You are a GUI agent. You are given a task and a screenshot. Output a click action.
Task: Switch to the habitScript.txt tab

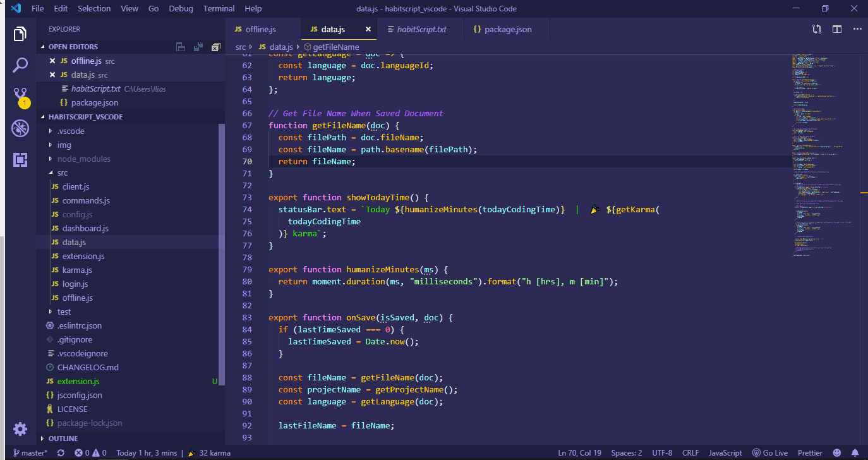[421, 29]
